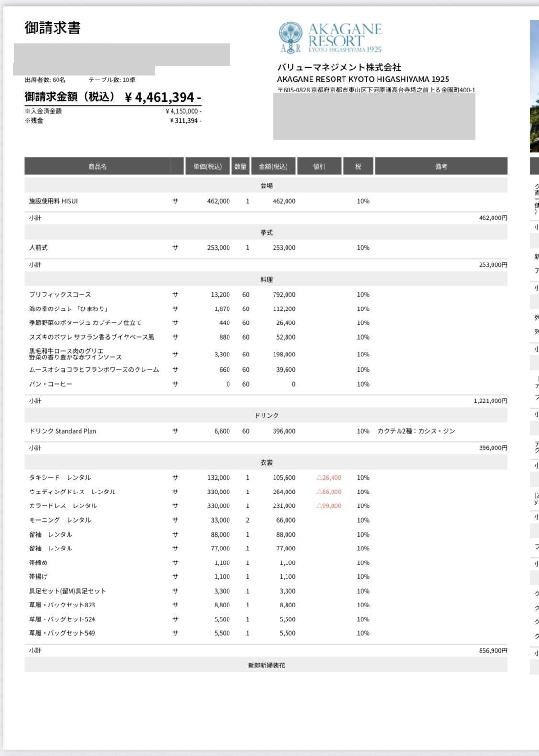Click the Akagane Resort crest logo
The height and width of the screenshot is (756, 539).
[291, 36]
